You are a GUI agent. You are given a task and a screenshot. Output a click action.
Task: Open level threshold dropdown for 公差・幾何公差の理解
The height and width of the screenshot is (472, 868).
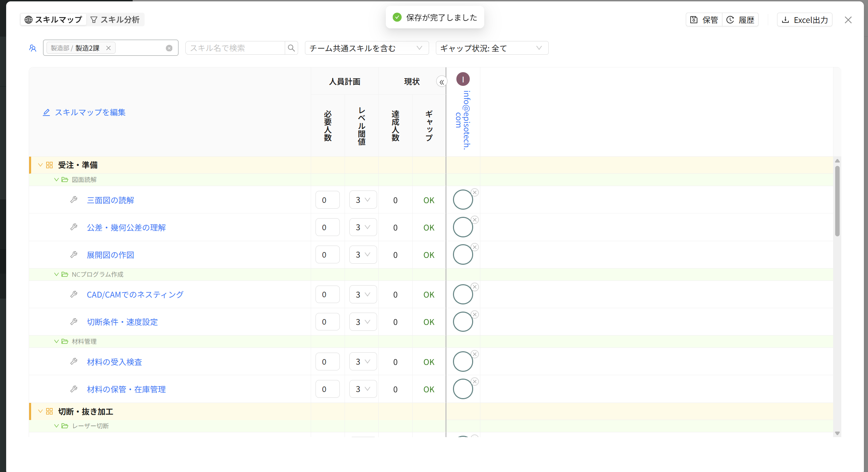point(363,227)
